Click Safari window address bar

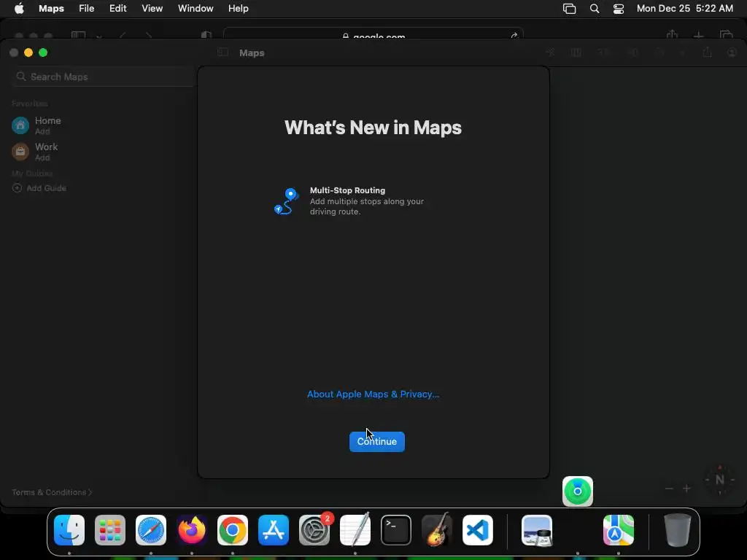pos(373,35)
